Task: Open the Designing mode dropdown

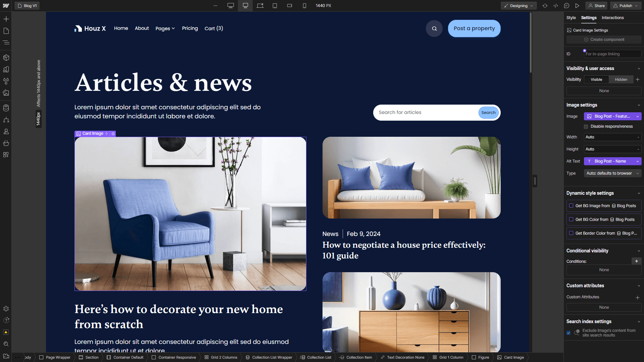Action: [x=518, y=6]
